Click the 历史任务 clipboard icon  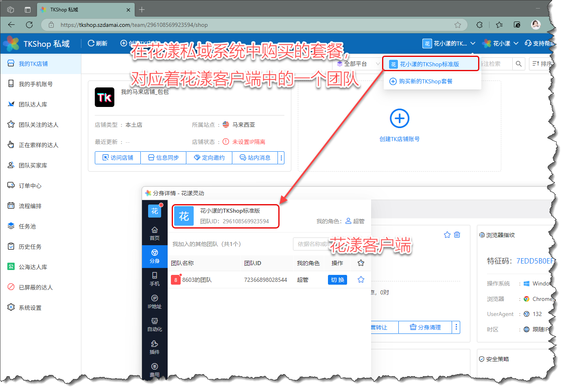click(x=11, y=246)
